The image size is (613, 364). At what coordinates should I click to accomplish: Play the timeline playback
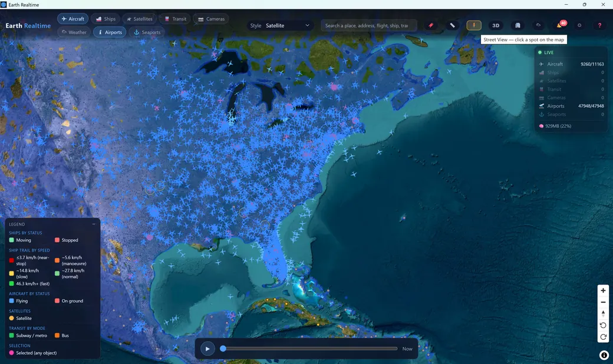tap(207, 349)
